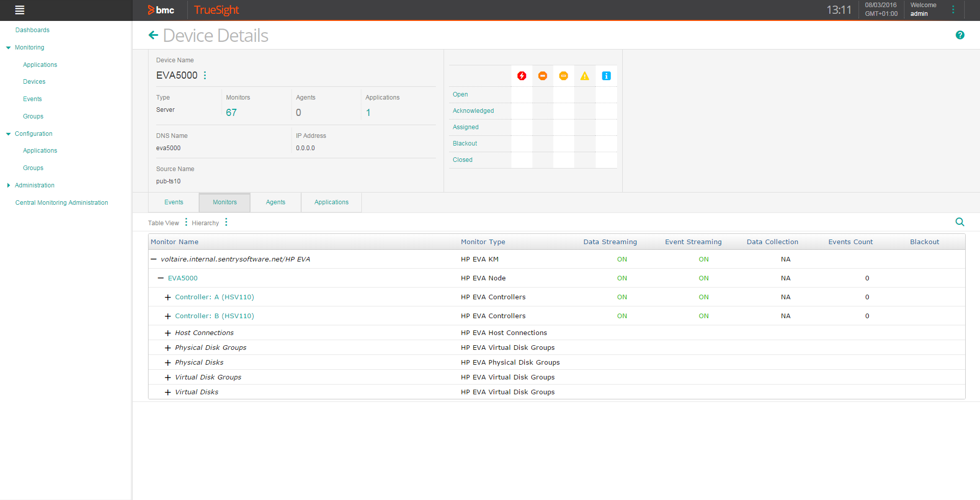Open the Controller: A (HSV110) link
980x500 pixels.
[x=214, y=297]
